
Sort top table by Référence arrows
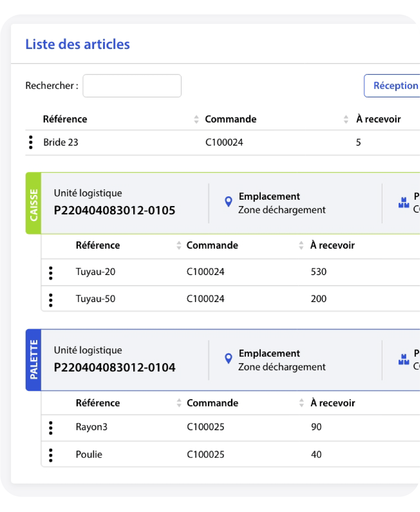(x=196, y=119)
